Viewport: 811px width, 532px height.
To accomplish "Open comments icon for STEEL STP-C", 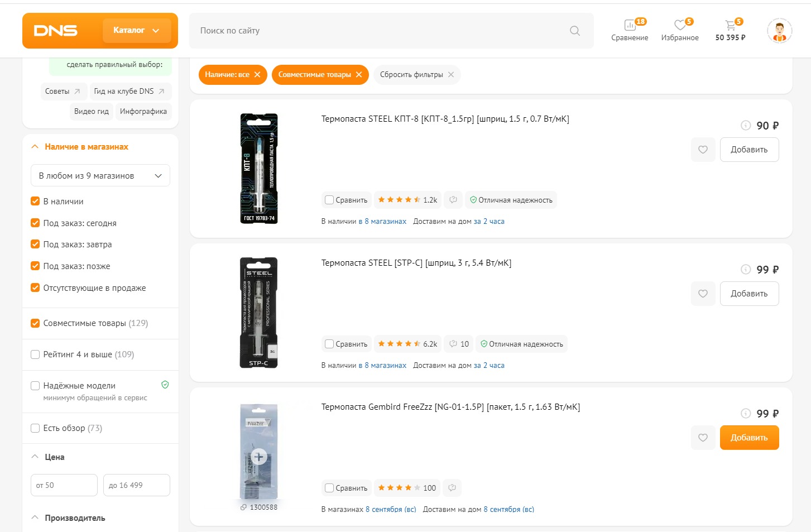I will [459, 344].
